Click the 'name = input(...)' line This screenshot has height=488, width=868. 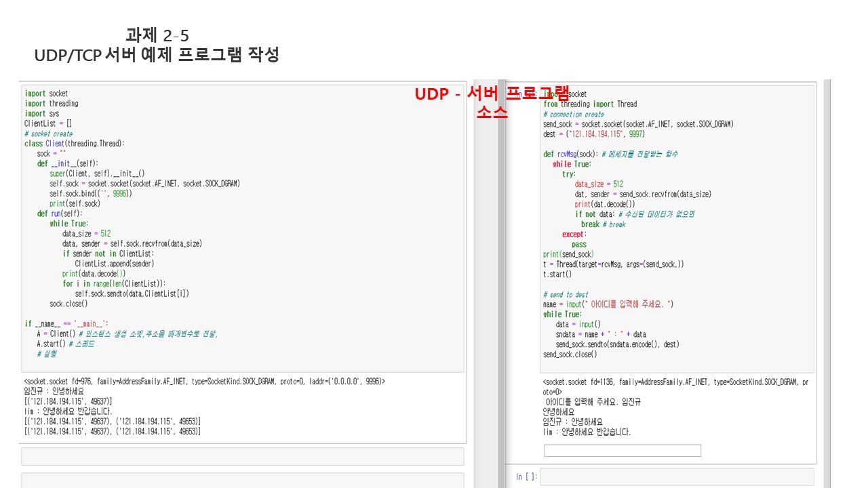(x=608, y=304)
